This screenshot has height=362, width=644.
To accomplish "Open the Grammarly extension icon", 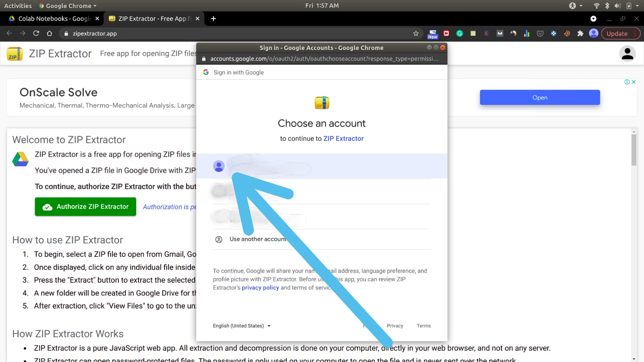I will [x=460, y=33].
